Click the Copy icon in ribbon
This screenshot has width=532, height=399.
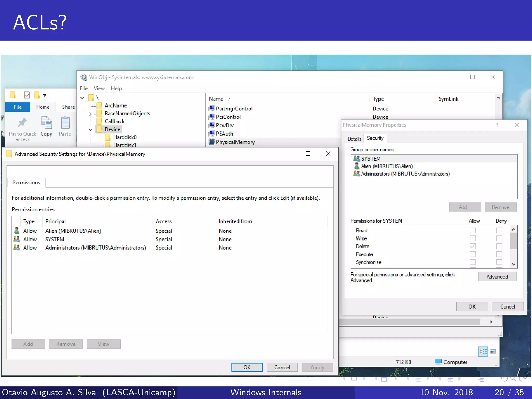46,122
